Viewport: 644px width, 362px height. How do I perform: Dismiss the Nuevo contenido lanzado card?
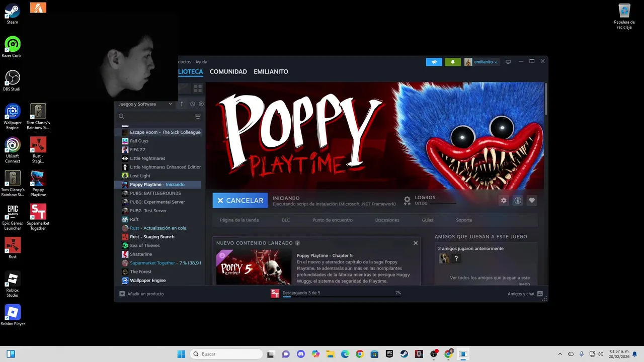[x=416, y=243]
